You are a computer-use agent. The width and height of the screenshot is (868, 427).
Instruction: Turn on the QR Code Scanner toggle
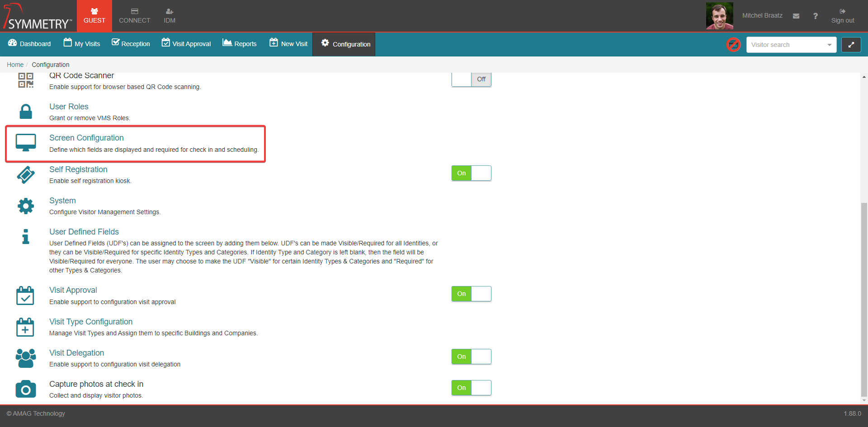point(471,79)
